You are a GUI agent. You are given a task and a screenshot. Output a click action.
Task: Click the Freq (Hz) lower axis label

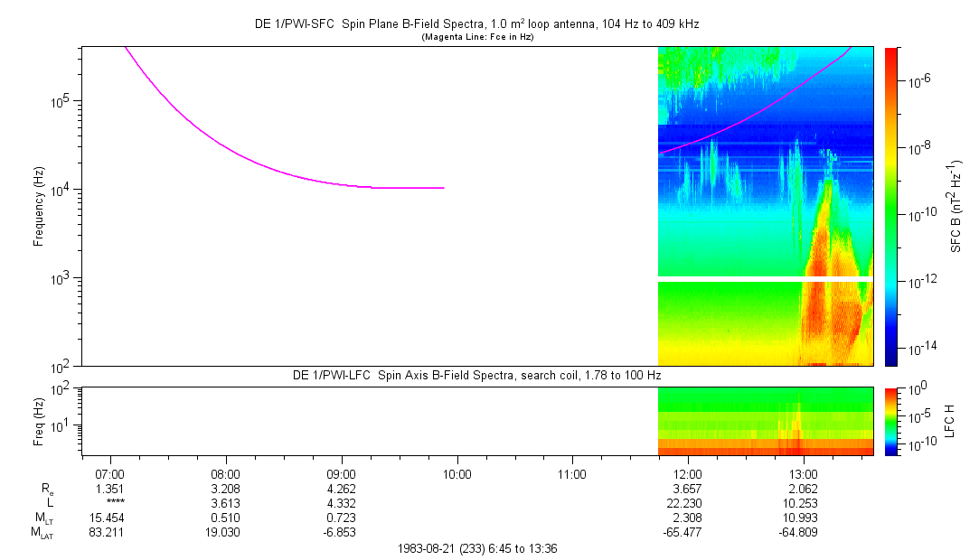click(39, 421)
